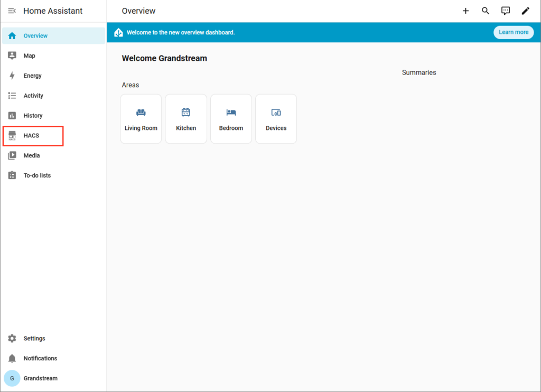This screenshot has width=541, height=392.
Task: Click the Media sidebar label
Action: coord(32,156)
